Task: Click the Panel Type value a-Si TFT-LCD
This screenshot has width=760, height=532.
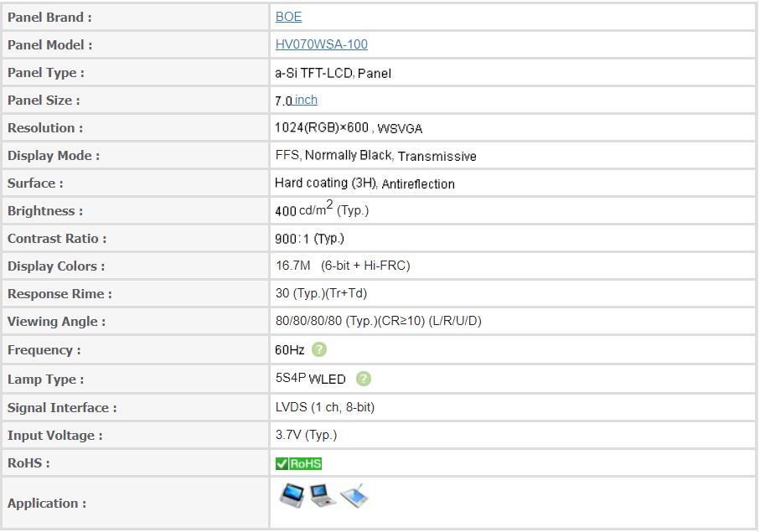Action: (314, 73)
